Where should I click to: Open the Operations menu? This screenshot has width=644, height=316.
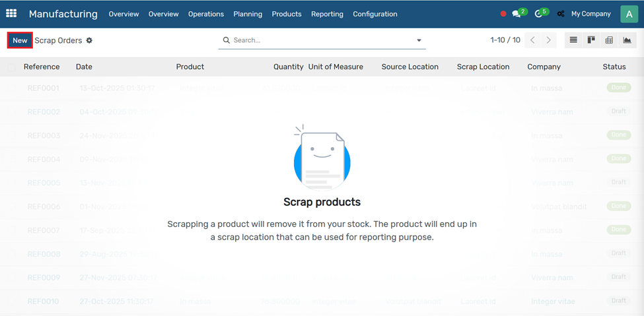coord(205,14)
